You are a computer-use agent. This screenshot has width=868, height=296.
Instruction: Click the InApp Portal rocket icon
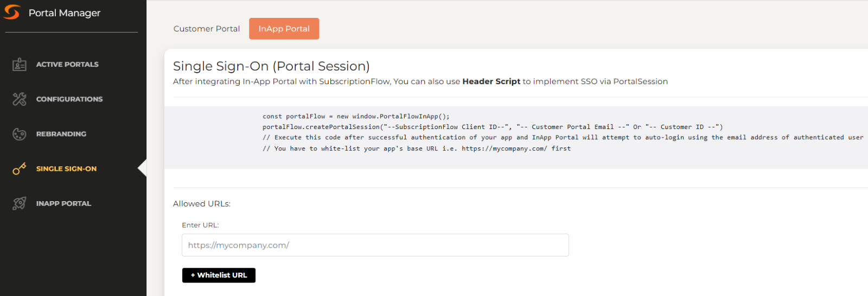[20, 203]
